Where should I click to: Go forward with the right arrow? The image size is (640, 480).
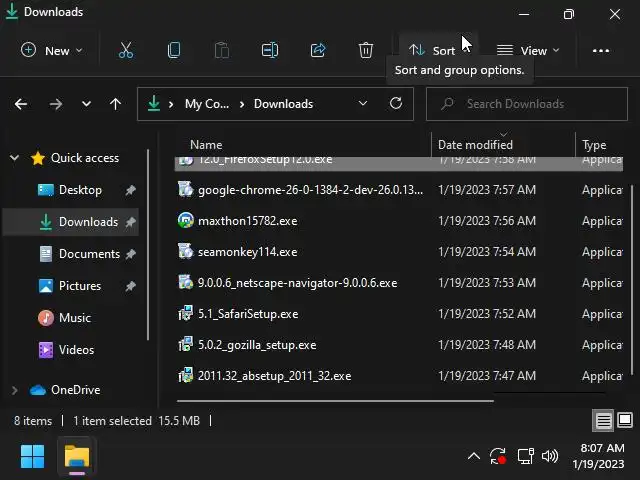click(56, 104)
